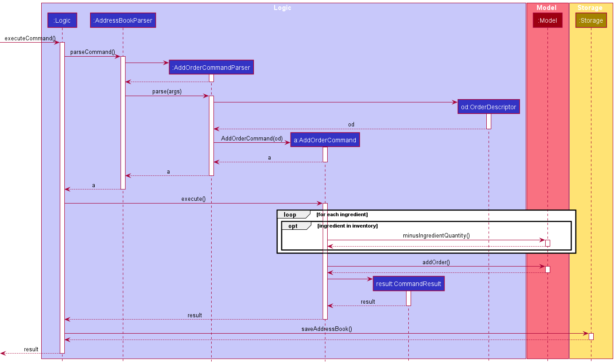This screenshot has width=615, height=364.
Task: Select the result:CommandResult object box
Action: click(x=408, y=283)
